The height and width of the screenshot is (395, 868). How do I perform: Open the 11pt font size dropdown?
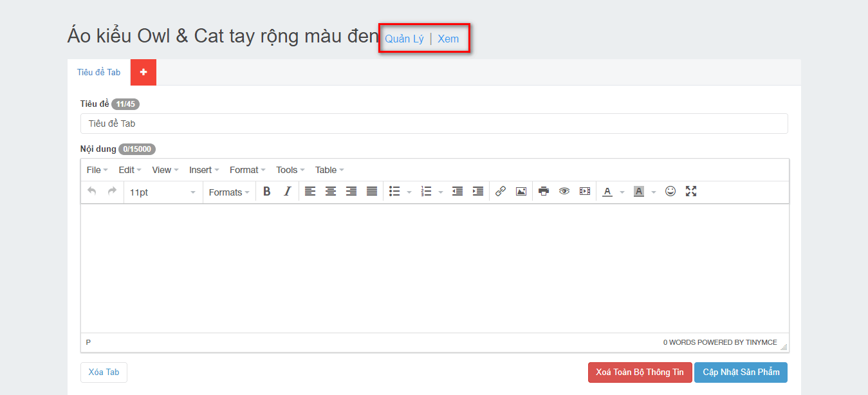(x=163, y=192)
